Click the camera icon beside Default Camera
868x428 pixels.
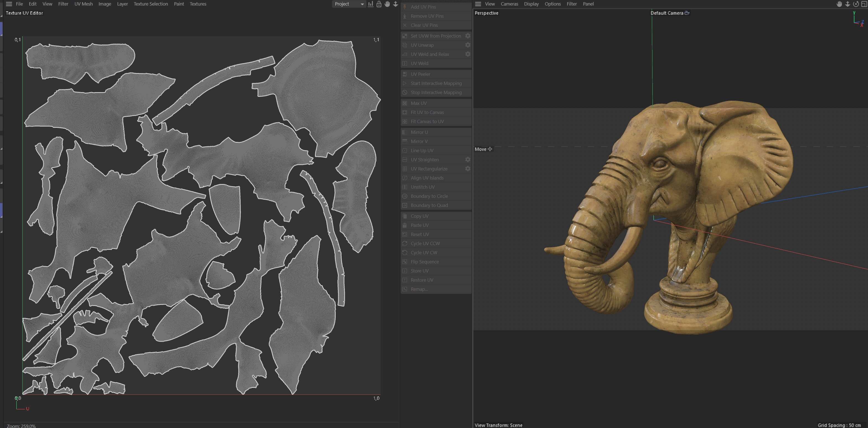687,13
